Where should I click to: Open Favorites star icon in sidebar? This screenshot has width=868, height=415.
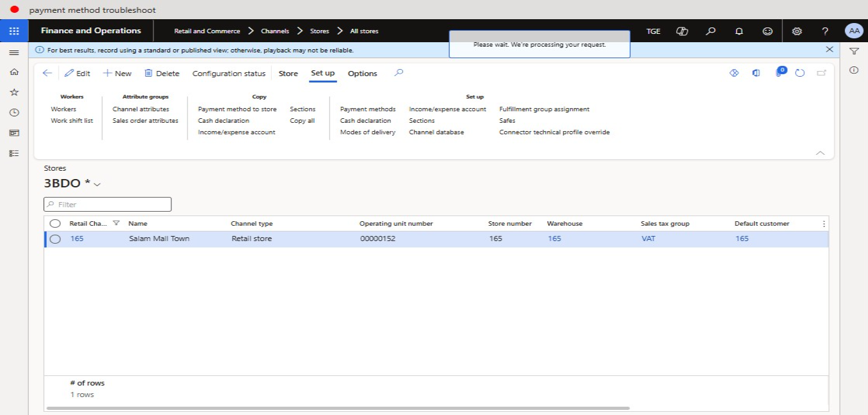(14, 93)
